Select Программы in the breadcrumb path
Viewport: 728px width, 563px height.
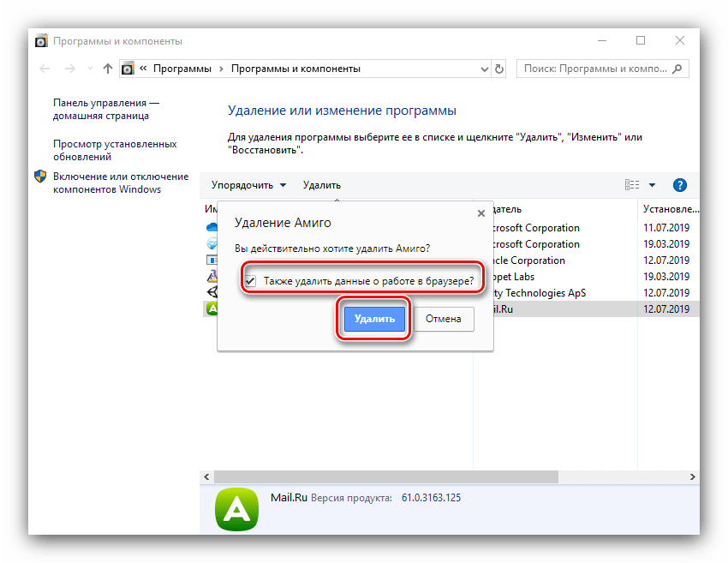click(182, 69)
